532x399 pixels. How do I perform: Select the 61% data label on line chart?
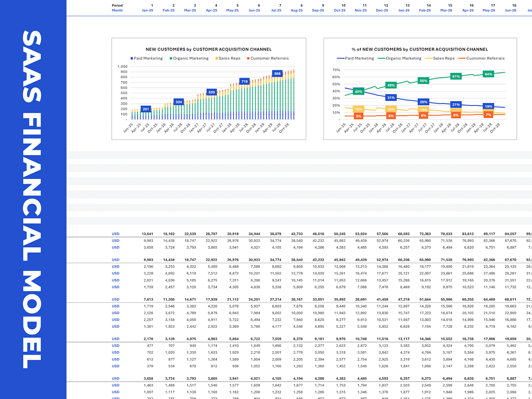(456, 77)
